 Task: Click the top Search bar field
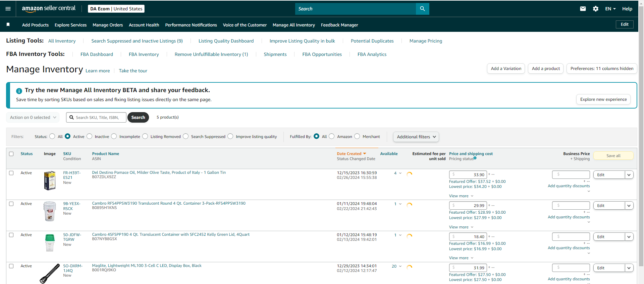tap(356, 9)
